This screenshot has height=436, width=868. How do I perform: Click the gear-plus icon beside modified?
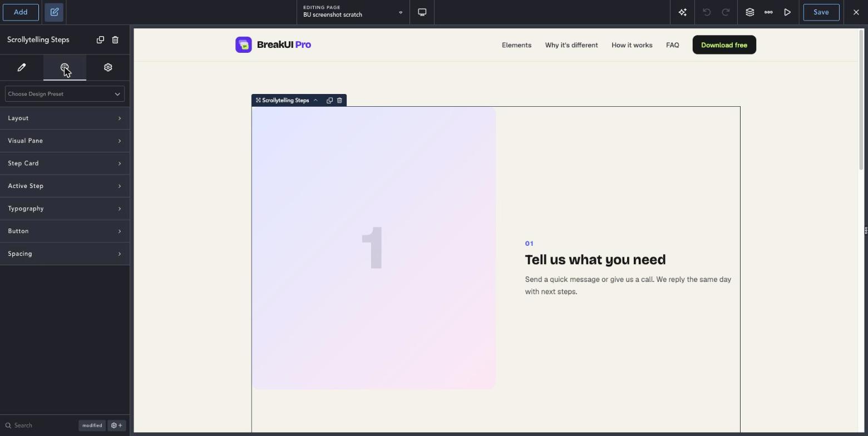pos(117,425)
